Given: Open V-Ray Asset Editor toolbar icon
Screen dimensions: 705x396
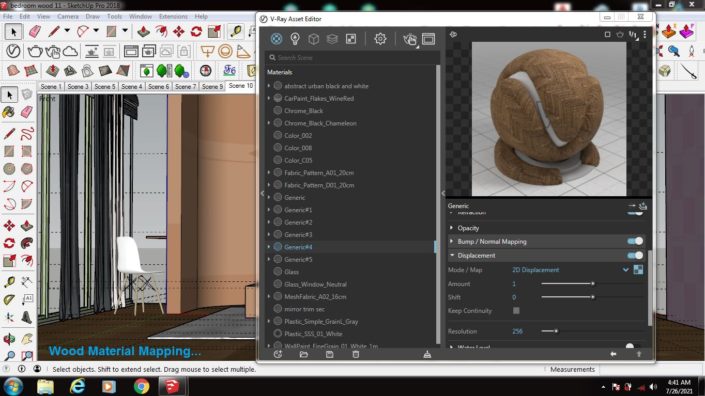Looking at the screenshot, I should tap(13, 51).
